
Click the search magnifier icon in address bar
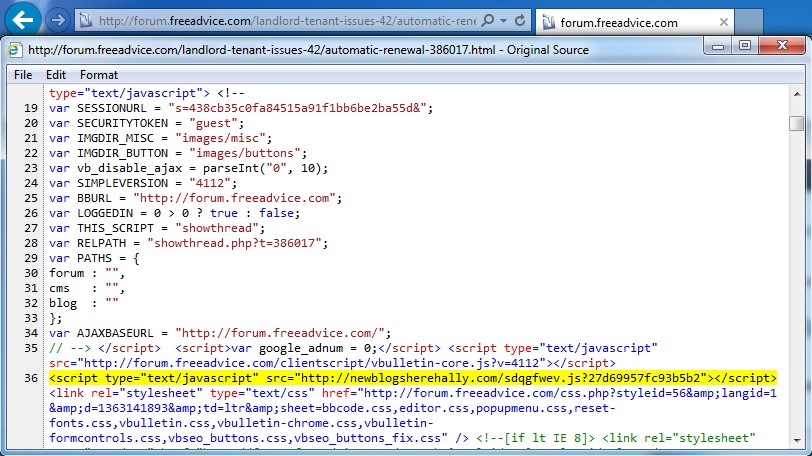(x=487, y=20)
